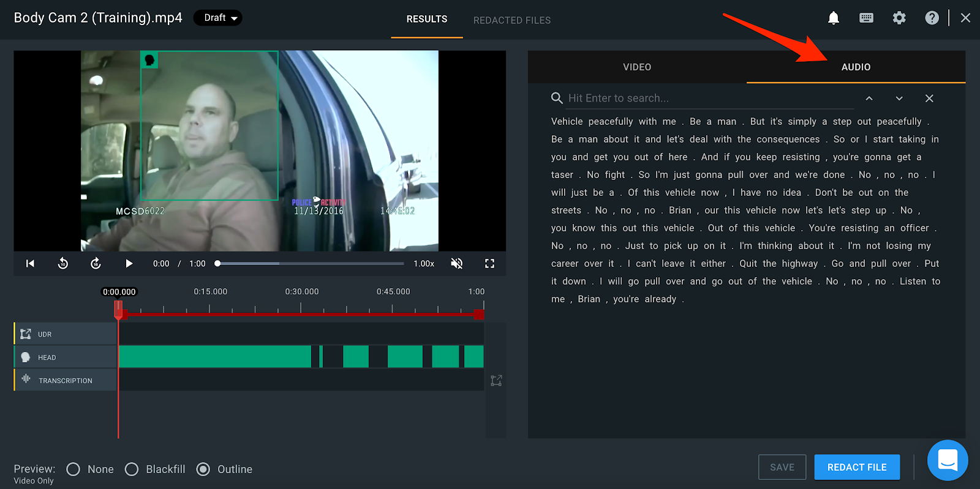
Task: Jump to previous search result
Action: click(869, 99)
